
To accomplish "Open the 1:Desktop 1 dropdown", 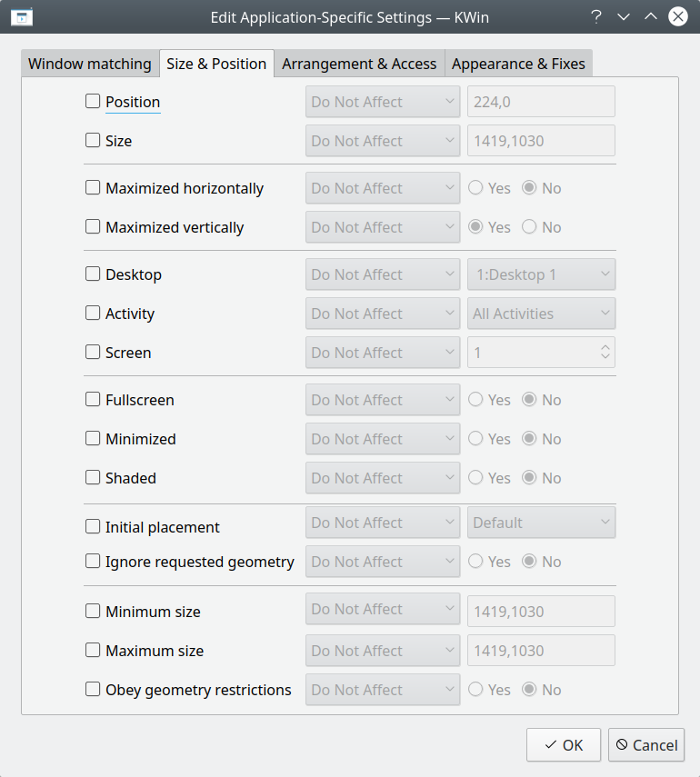I will 541,274.
